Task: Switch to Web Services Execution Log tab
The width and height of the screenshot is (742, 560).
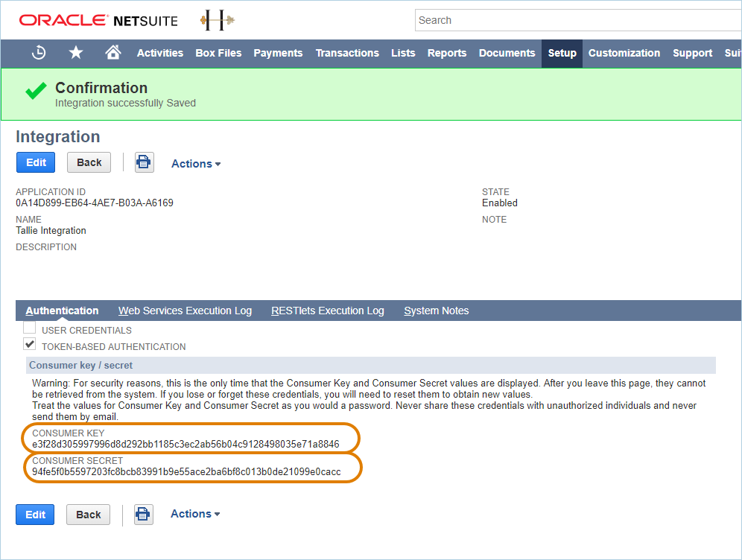Action: pos(185,311)
